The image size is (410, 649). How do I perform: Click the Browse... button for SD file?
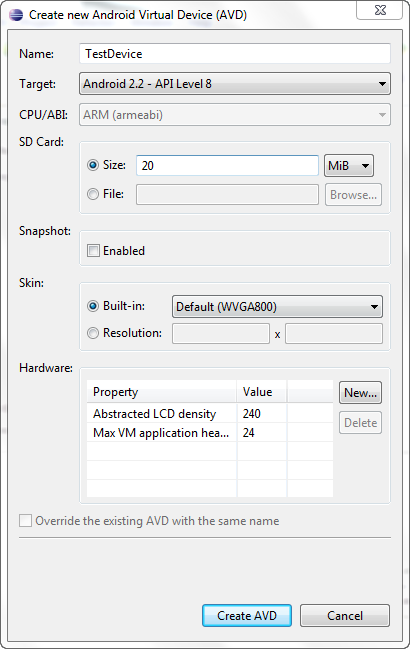coord(353,195)
